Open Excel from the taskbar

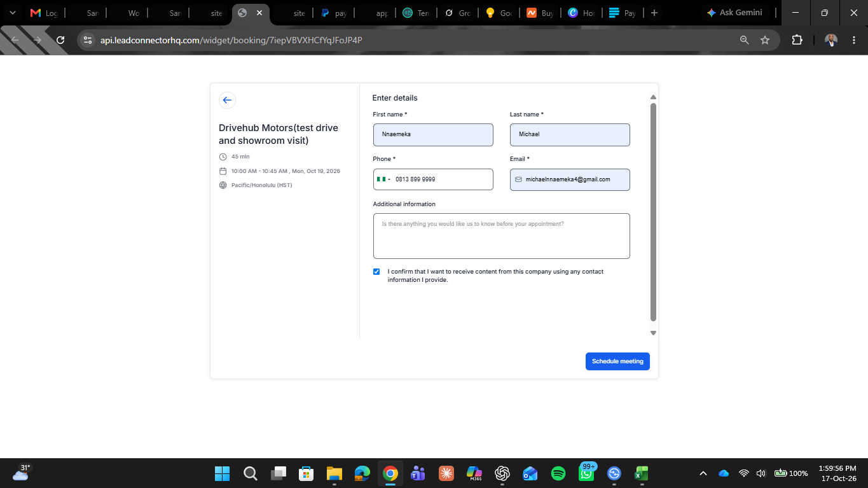pyautogui.click(x=642, y=473)
